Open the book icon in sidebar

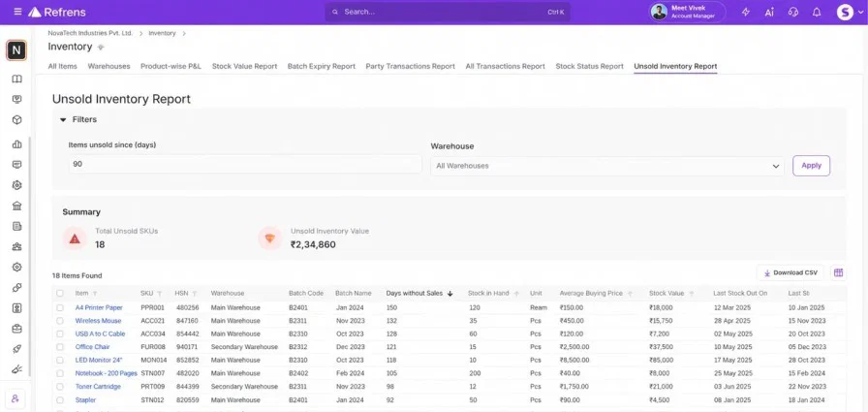[x=16, y=79]
